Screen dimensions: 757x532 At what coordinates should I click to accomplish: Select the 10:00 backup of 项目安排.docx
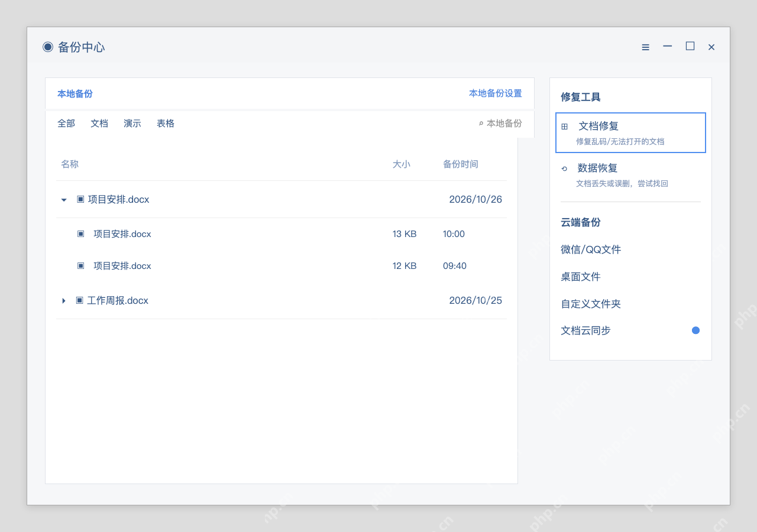[282, 234]
